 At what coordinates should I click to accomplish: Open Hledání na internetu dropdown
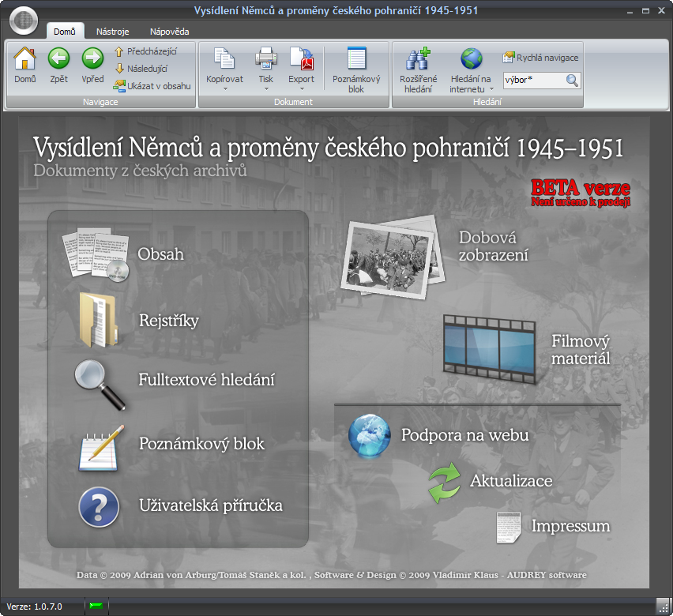coord(471,89)
